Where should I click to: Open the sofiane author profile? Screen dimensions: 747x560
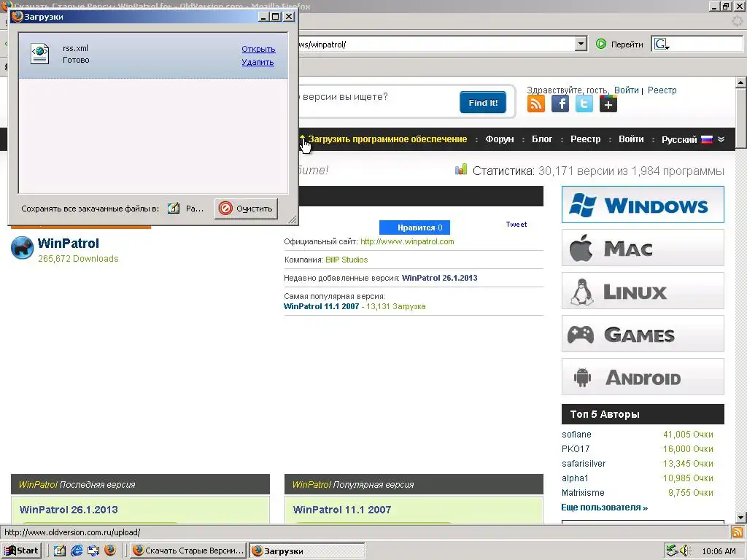(576, 435)
